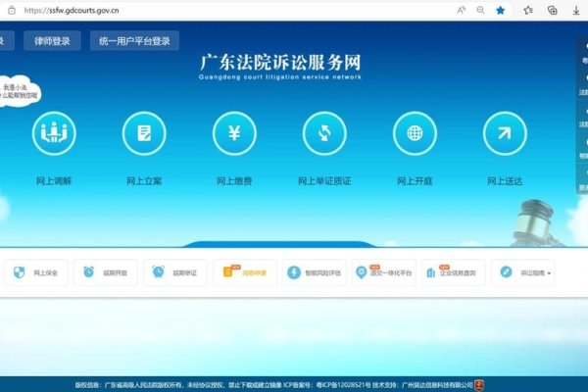Viewport: 588px width, 392px height.
Task: Click the site title 广东法院诉讼服务网
Action: click(x=280, y=63)
